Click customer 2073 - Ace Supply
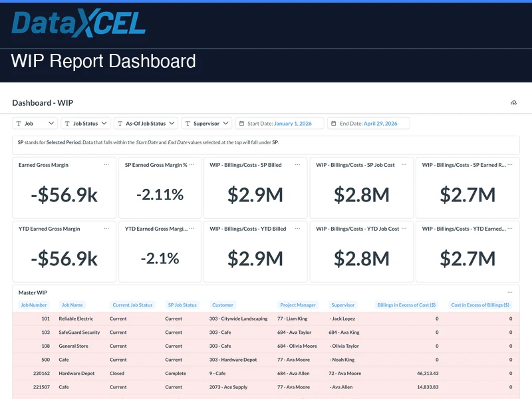The height and width of the screenshot is (399, 532). (x=228, y=387)
